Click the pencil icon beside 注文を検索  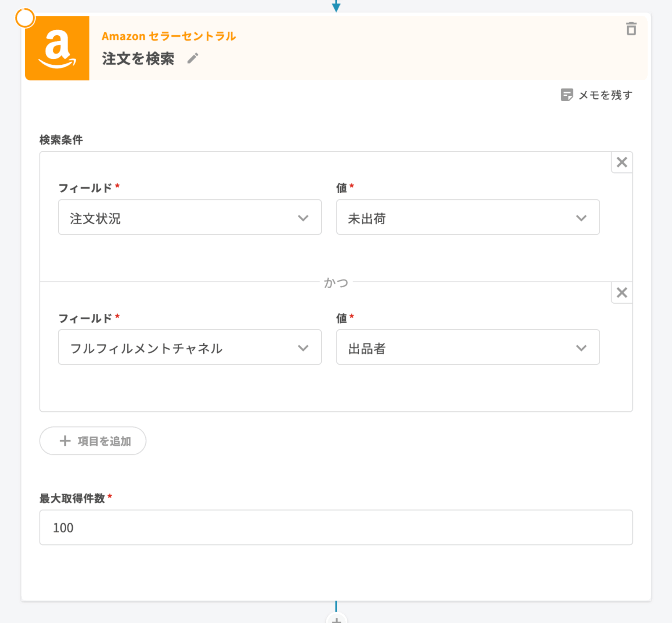[x=193, y=58]
